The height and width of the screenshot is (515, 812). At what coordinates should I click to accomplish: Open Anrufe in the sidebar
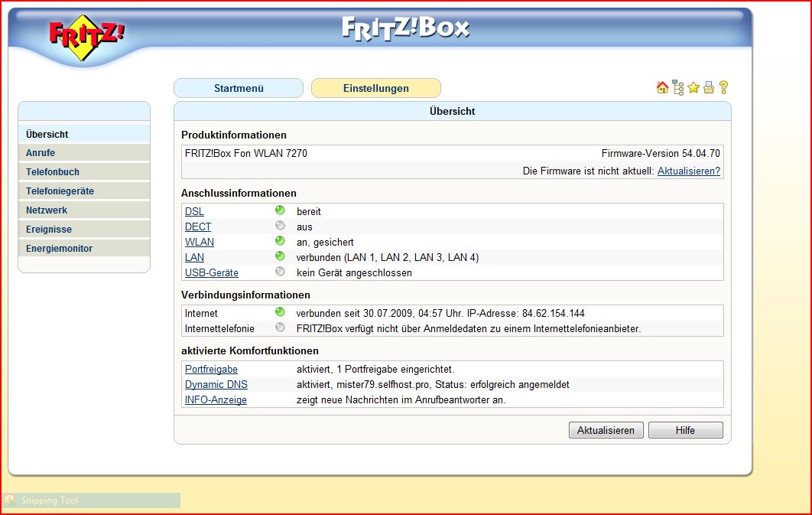84,153
